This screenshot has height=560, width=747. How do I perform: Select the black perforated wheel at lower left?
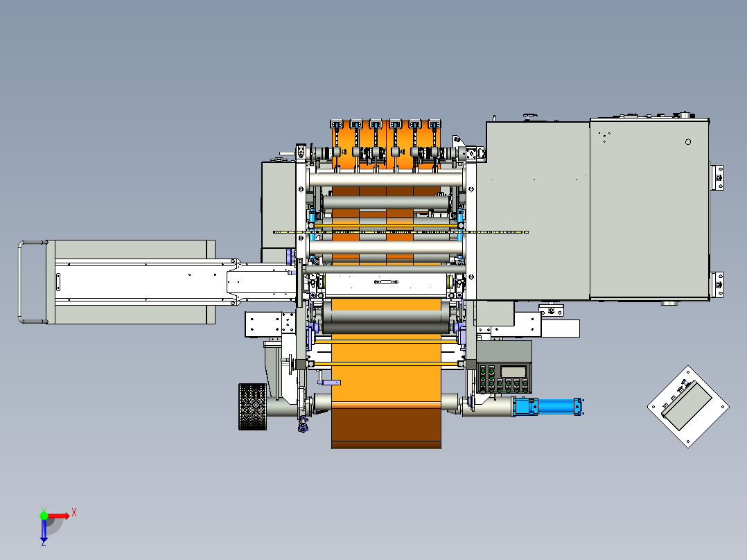[252, 407]
